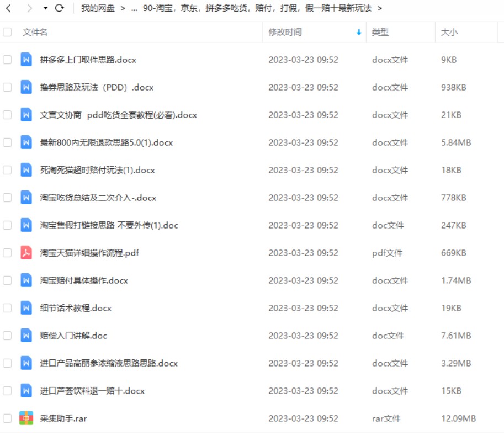Viewport: 504px width, 446px height.
Task: Tick the select-all checkbox in the header
Action: pos(7,32)
